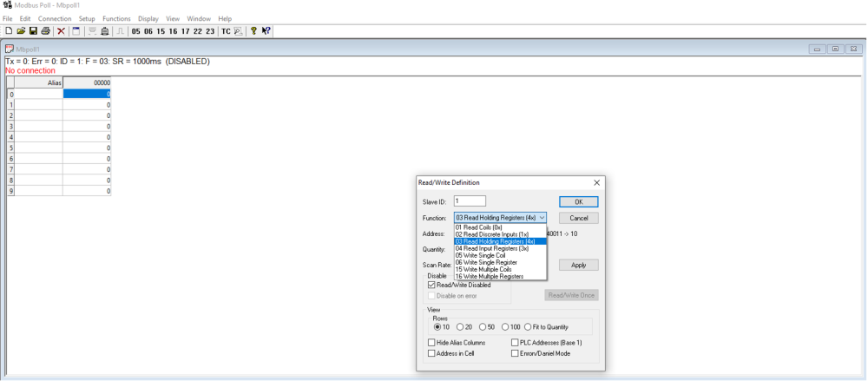
Task: Click the disconnect device toolbar icon
Action: pos(105,31)
